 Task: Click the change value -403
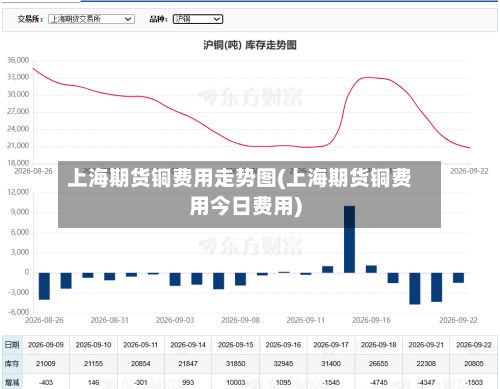tap(46, 382)
